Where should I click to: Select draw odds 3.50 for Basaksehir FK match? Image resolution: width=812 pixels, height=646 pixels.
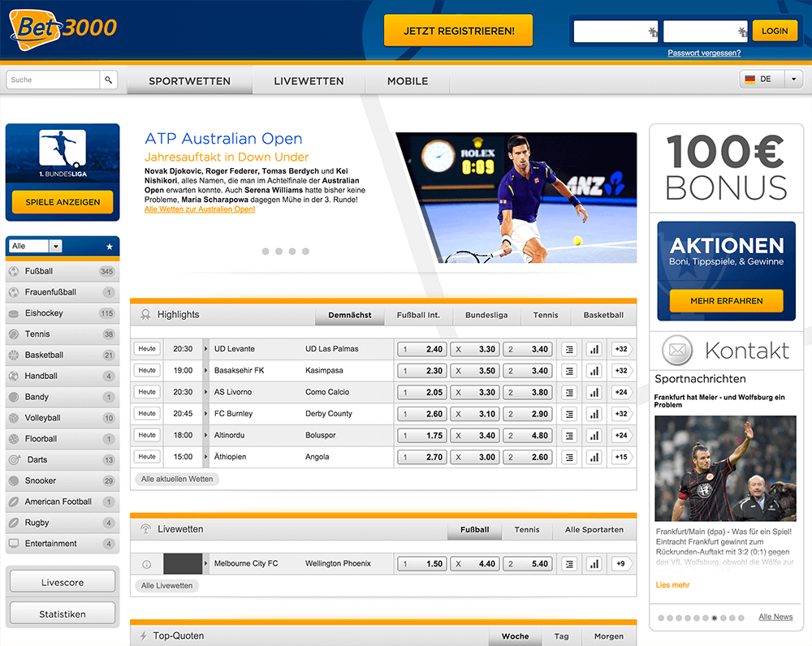475,371
